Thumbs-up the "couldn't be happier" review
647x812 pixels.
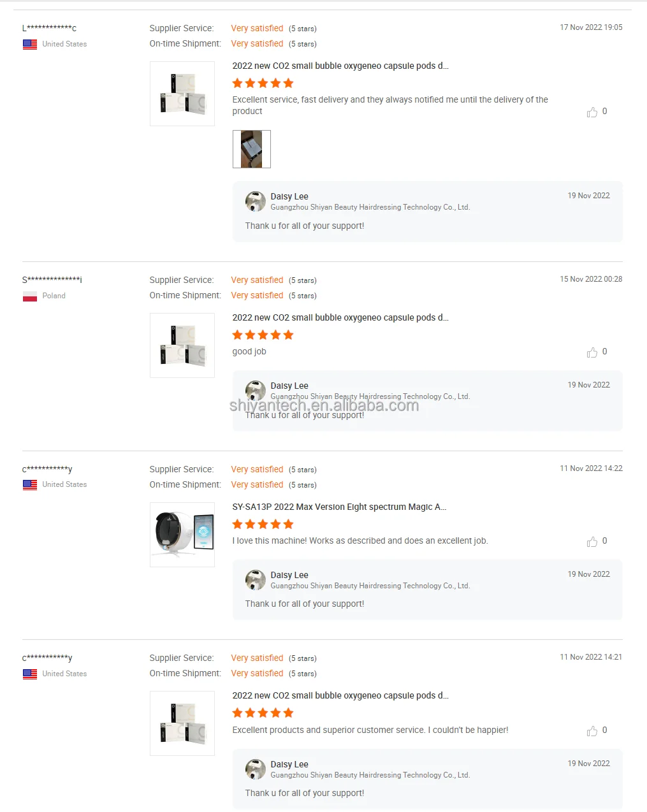click(592, 731)
